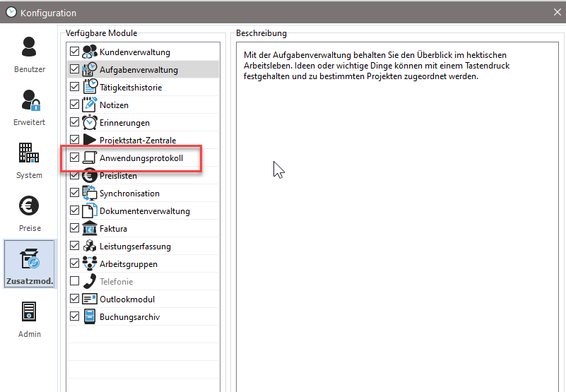Click the Faktura bank building icon
The height and width of the screenshot is (392, 566).
(x=90, y=228)
